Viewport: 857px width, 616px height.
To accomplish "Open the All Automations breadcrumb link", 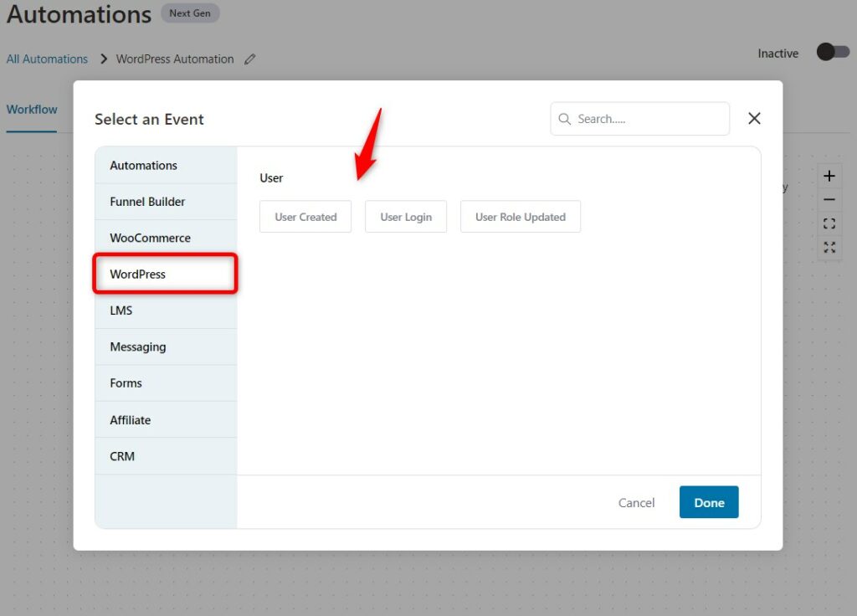I will [x=47, y=59].
